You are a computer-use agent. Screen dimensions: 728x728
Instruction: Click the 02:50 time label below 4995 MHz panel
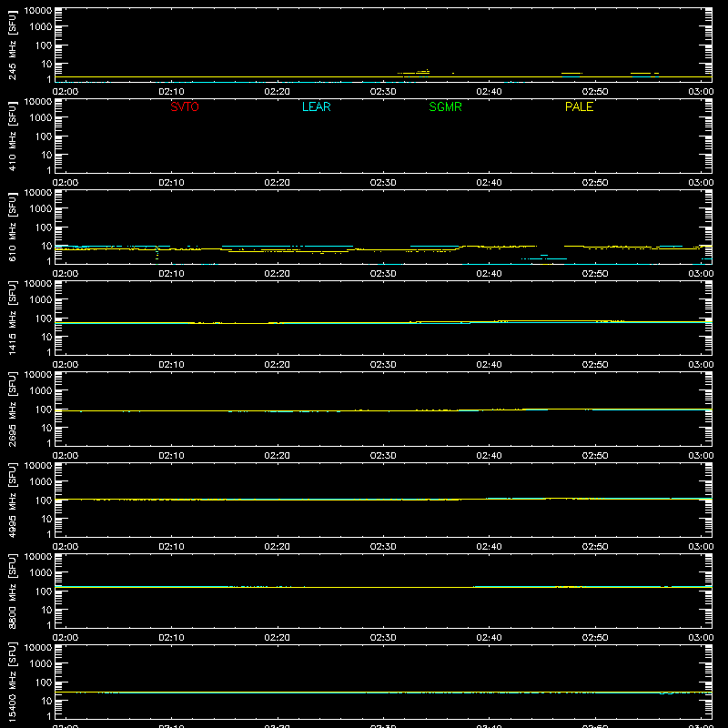(595, 547)
